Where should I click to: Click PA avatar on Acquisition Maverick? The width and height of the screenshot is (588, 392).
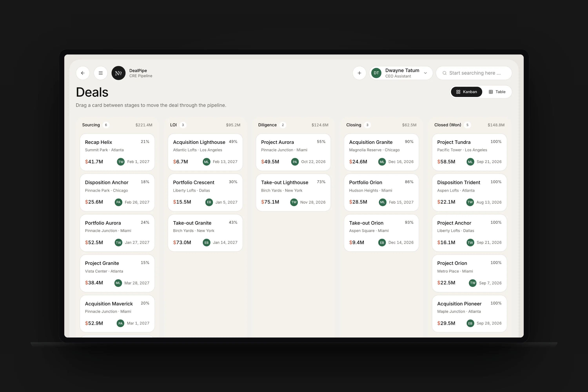pos(121,323)
